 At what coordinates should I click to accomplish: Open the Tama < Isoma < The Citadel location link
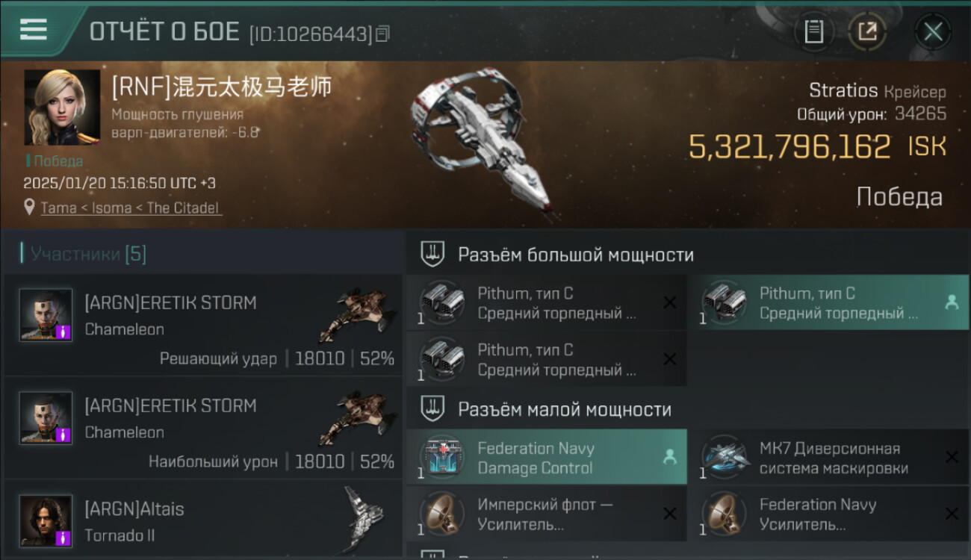tap(131, 208)
